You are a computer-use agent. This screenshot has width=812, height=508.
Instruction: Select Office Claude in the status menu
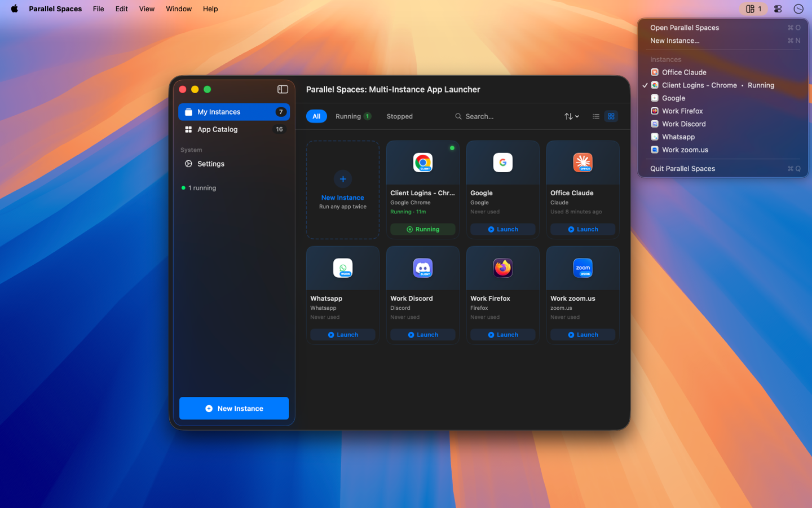(723, 72)
